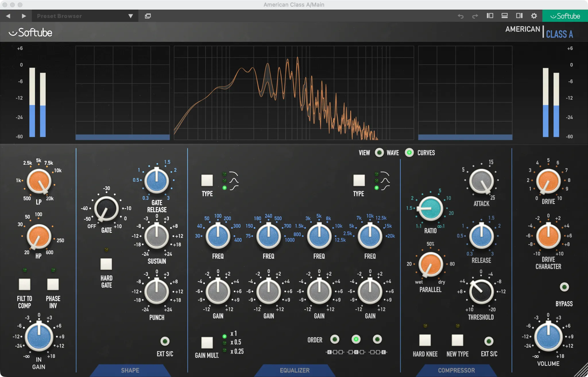Open the EQUALIZER section tab
The height and width of the screenshot is (377, 588).
tap(295, 370)
